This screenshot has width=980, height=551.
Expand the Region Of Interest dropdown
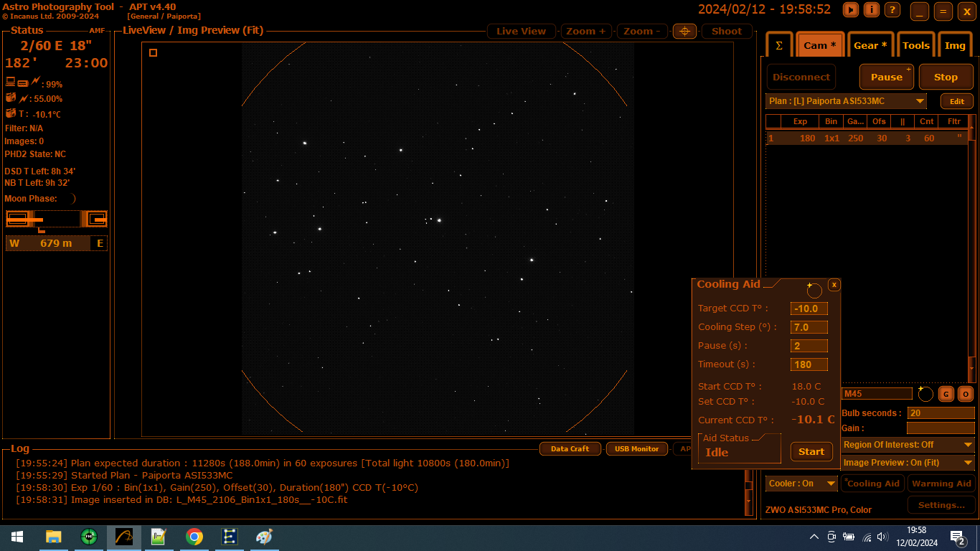(x=908, y=445)
